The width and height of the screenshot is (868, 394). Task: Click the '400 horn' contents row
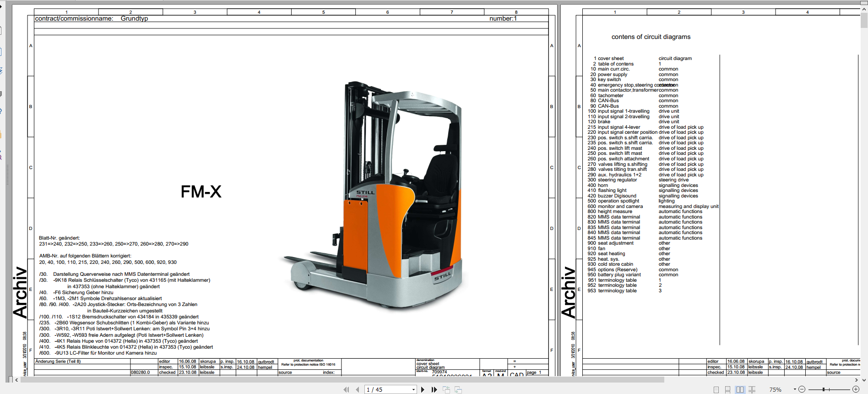pyautogui.click(x=643, y=185)
